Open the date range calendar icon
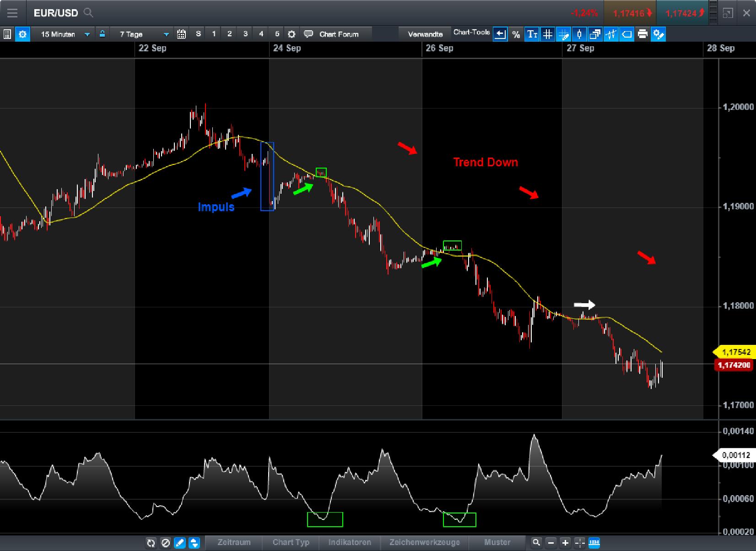 [x=181, y=34]
